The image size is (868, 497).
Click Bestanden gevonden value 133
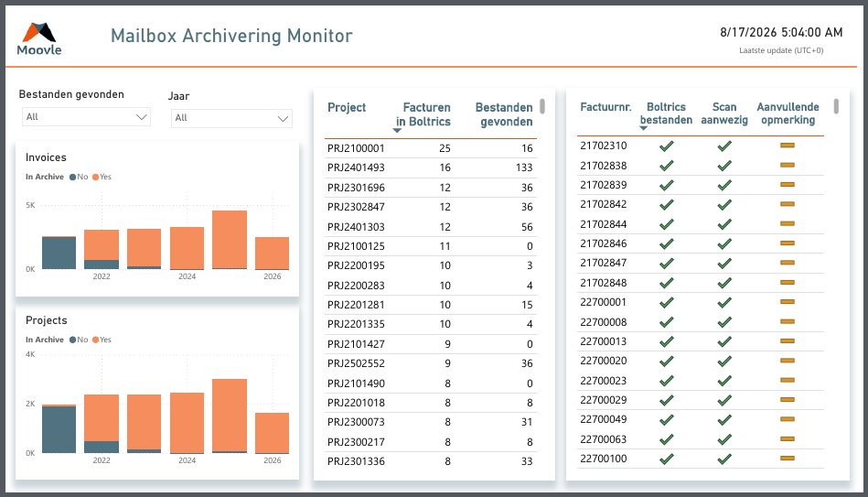click(524, 167)
